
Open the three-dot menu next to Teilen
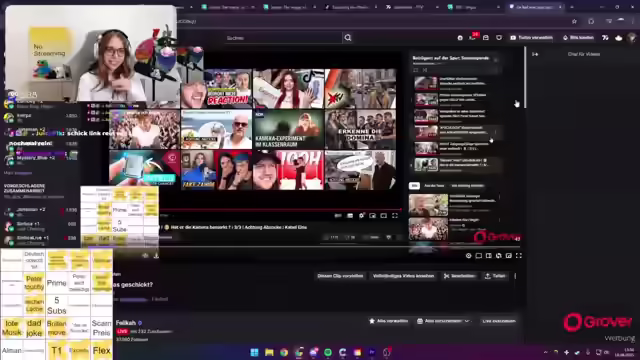(x=515, y=276)
